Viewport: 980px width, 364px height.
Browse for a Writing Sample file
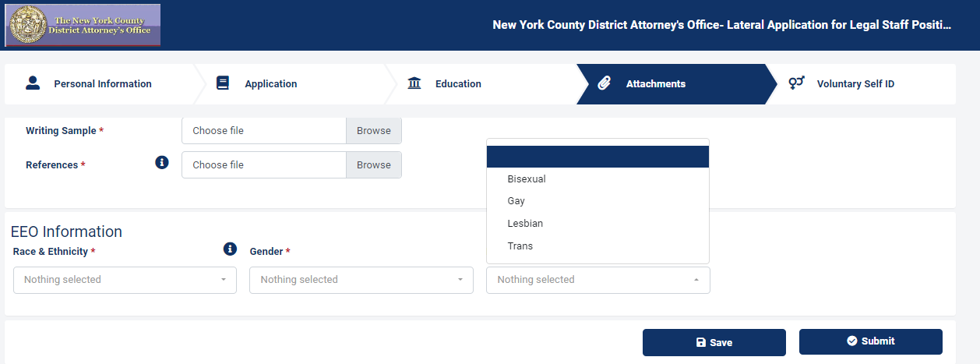pos(374,131)
